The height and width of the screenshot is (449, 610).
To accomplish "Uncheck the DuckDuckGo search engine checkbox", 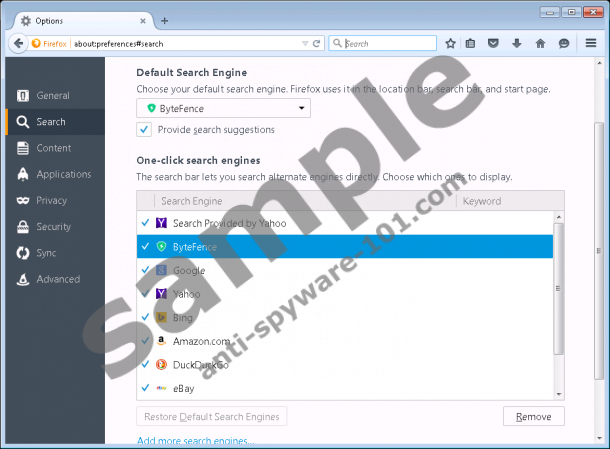I will point(146,365).
